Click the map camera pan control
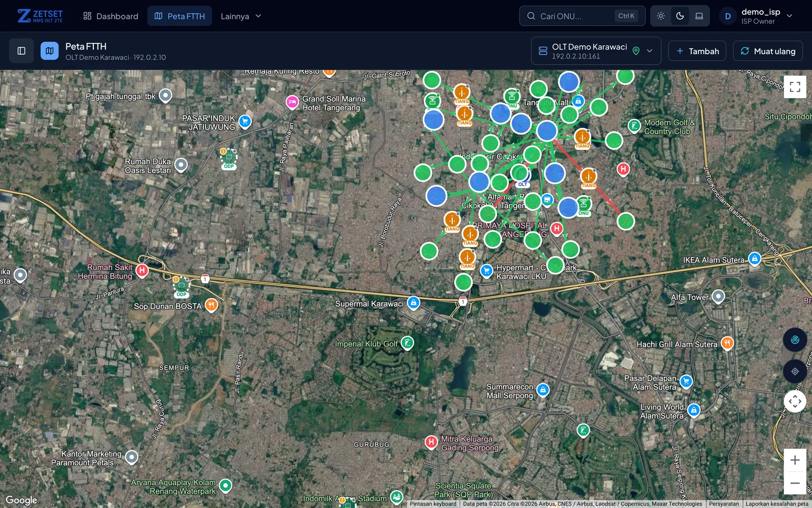This screenshot has height=508, width=812. pyautogui.click(x=795, y=401)
